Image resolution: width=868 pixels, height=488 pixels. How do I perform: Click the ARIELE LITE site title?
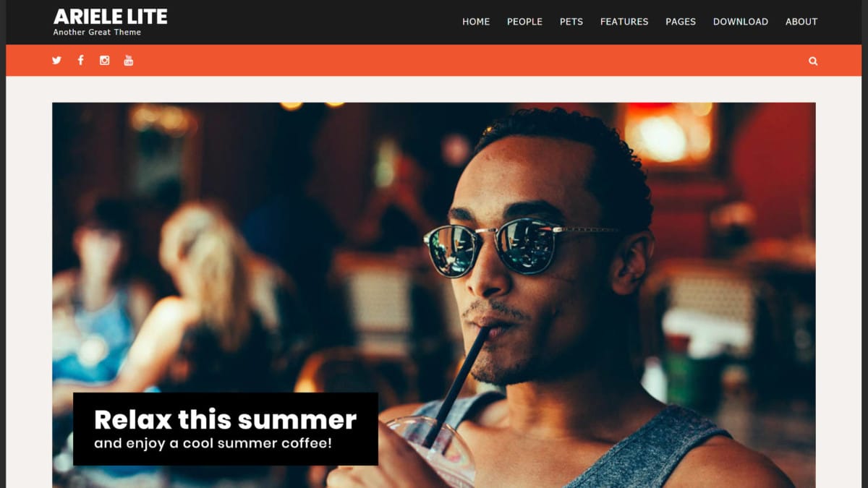tap(110, 16)
